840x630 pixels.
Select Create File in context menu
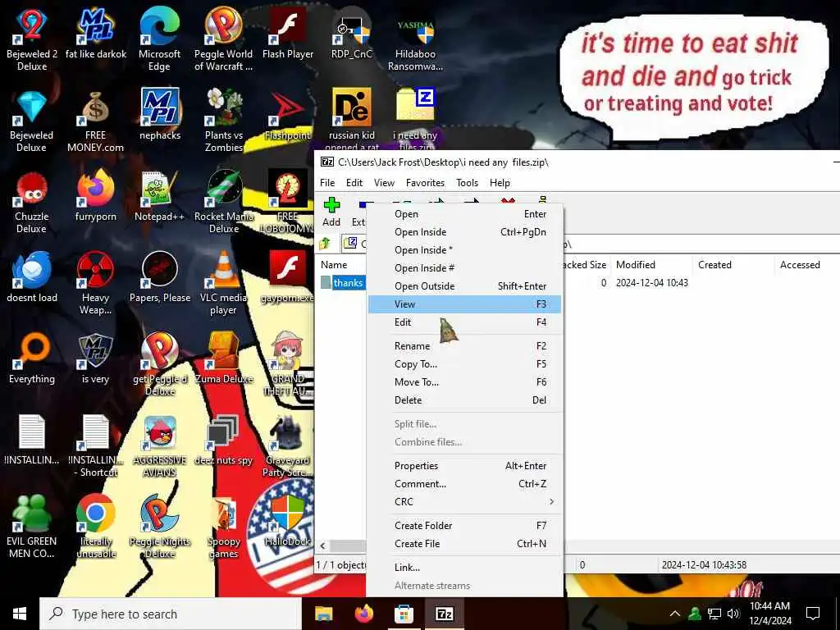pos(464,544)
